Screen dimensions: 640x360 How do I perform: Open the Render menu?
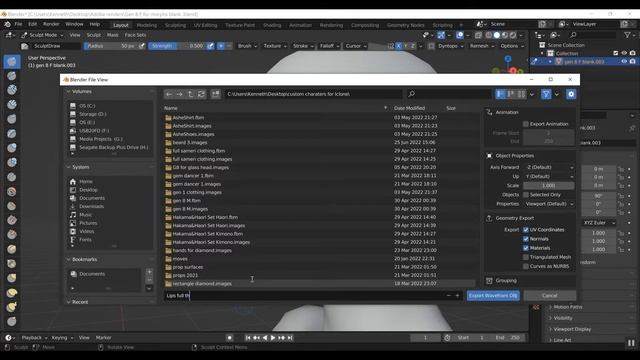[51, 24]
